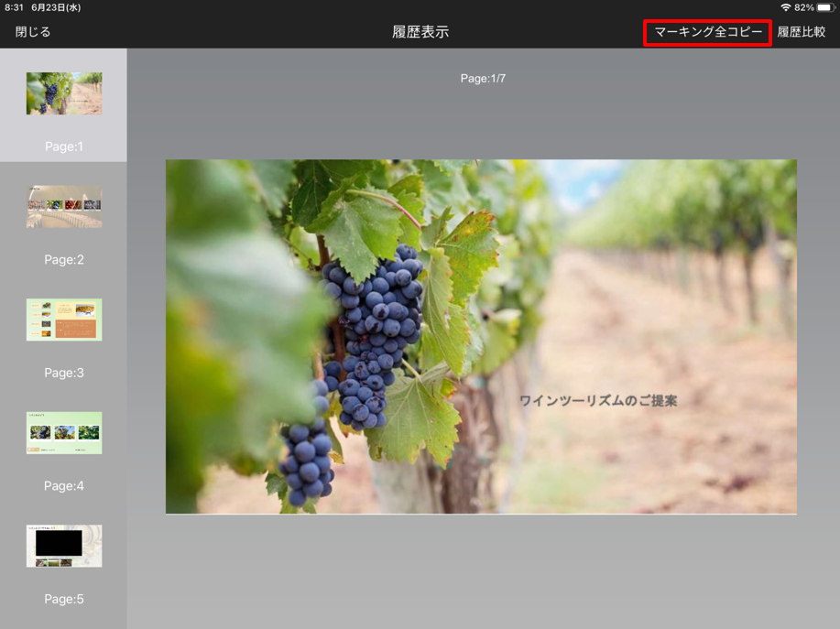The height and width of the screenshot is (629, 840).
Task: Select the Page 1 vineyard thumbnail
Action: point(64,93)
